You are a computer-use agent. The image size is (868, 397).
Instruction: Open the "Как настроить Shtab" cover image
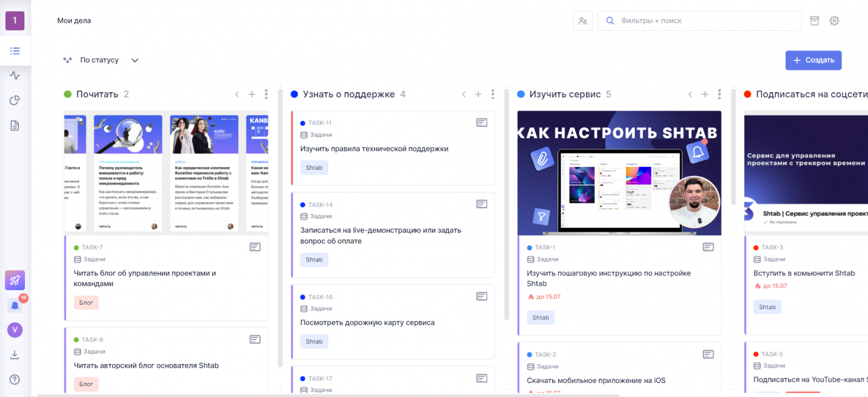620,173
